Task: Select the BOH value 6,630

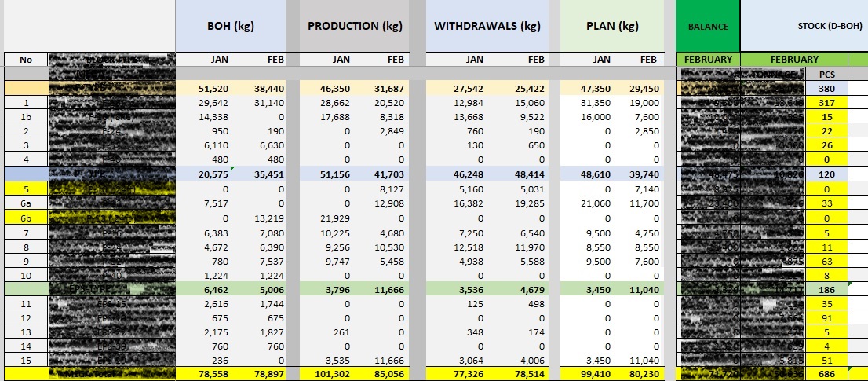Action: tap(272, 145)
